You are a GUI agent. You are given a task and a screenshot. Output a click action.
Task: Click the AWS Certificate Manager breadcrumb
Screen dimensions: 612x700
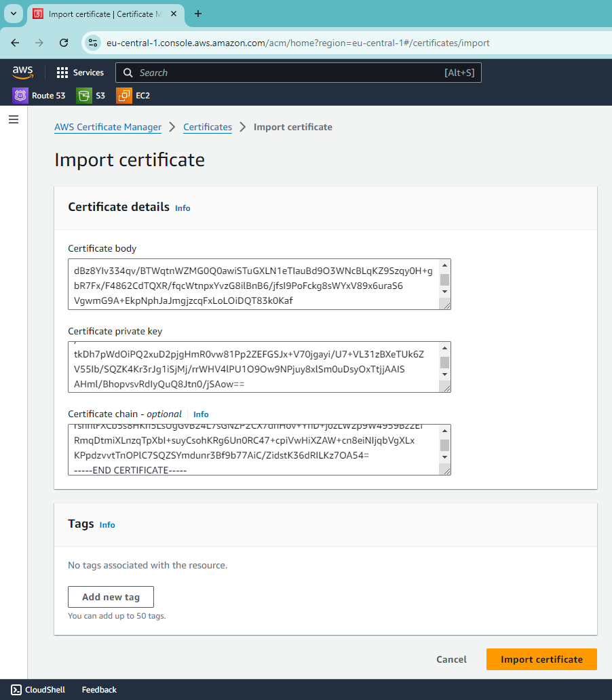point(108,128)
